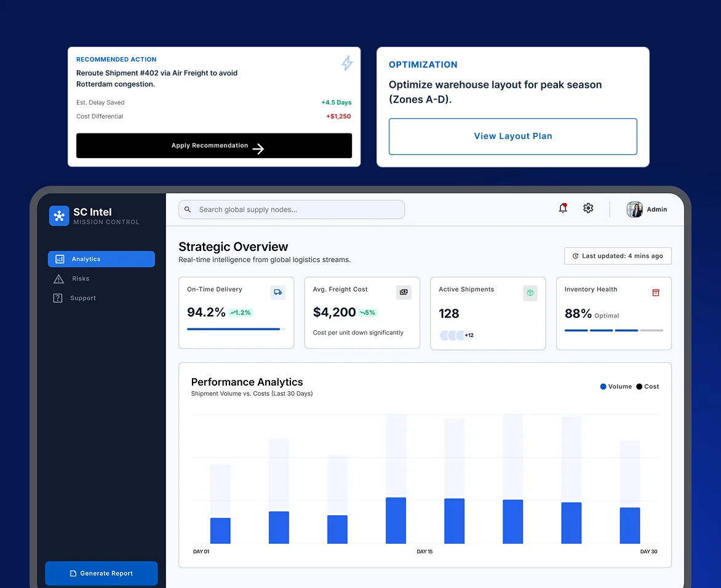
Task: Click the package icon on Active Shipments card
Action: click(530, 293)
